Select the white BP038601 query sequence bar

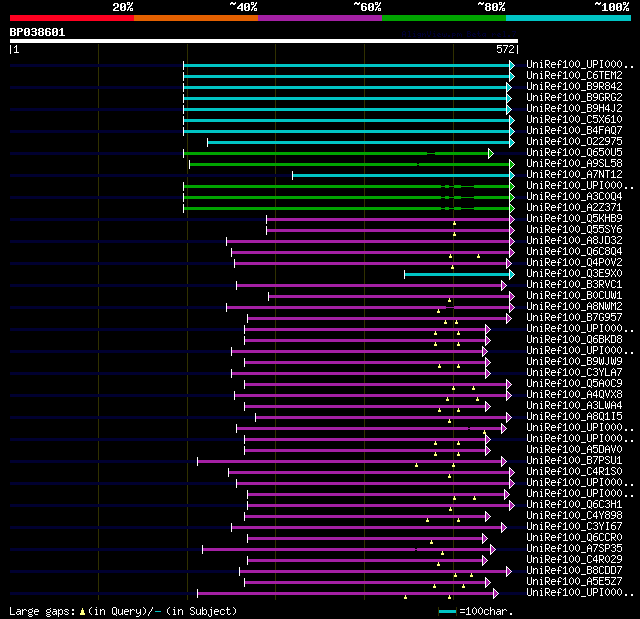coord(264,41)
